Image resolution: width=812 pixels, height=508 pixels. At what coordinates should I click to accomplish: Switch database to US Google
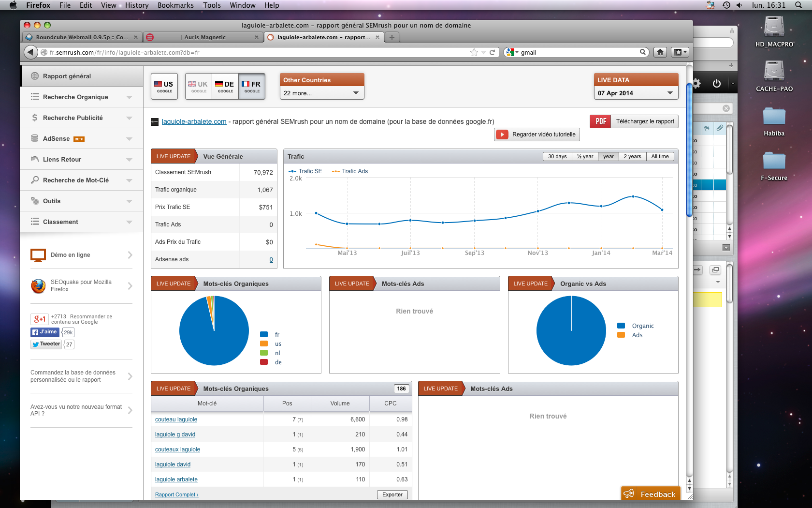pos(164,86)
